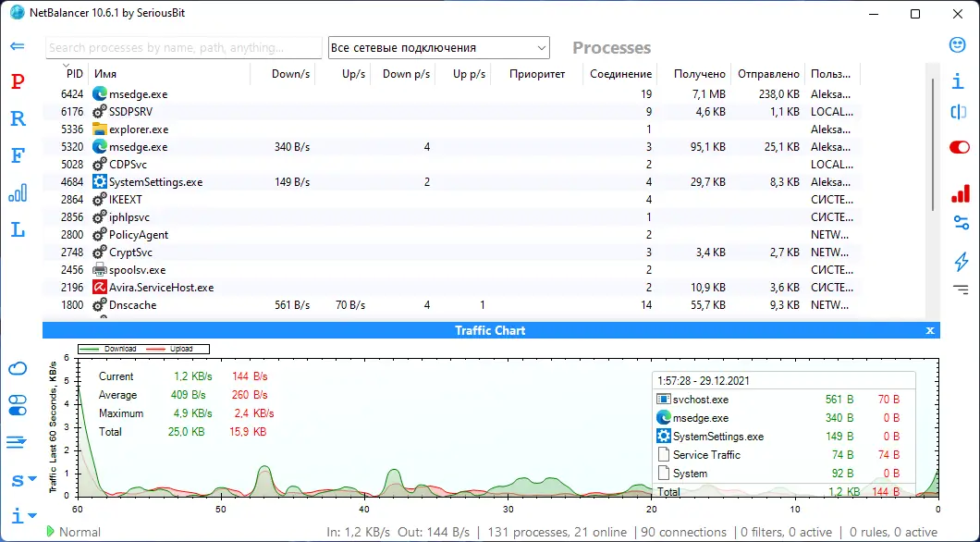Image resolution: width=980 pixels, height=542 pixels.
Task: Select the PolicyAgent process row
Action: [452, 235]
